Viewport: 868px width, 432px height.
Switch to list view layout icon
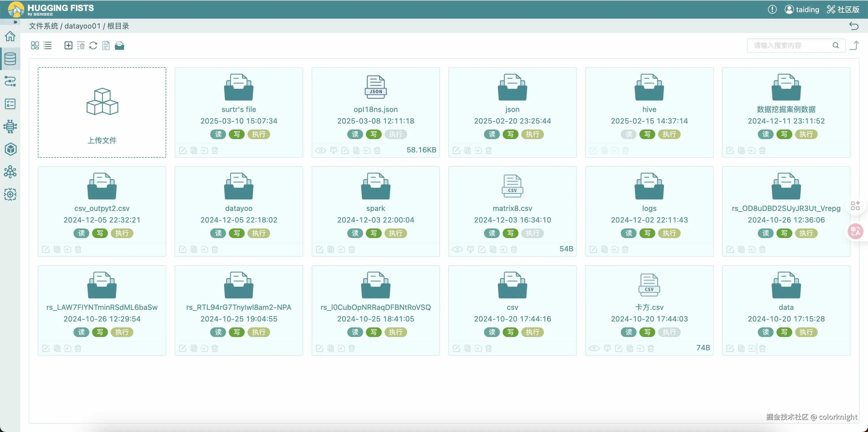point(47,46)
